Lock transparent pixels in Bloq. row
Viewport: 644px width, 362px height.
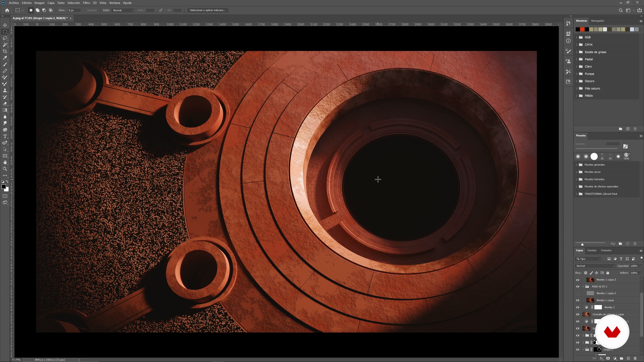point(585,273)
